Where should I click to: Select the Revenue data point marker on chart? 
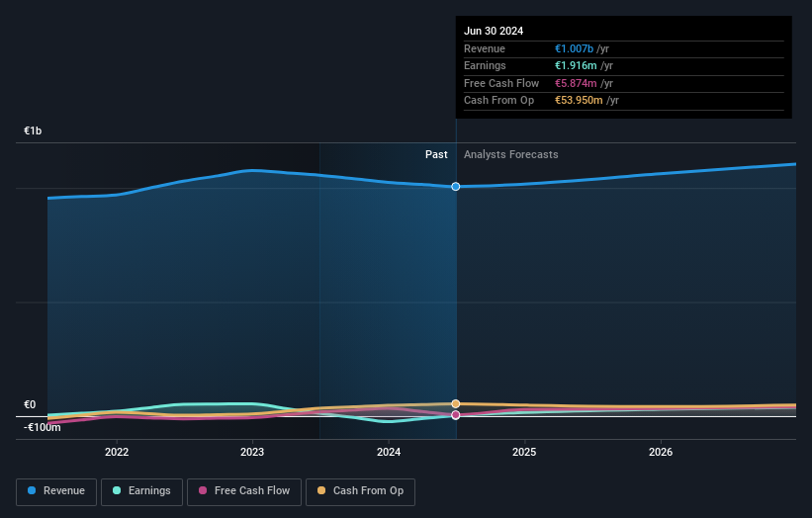point(456,186)
